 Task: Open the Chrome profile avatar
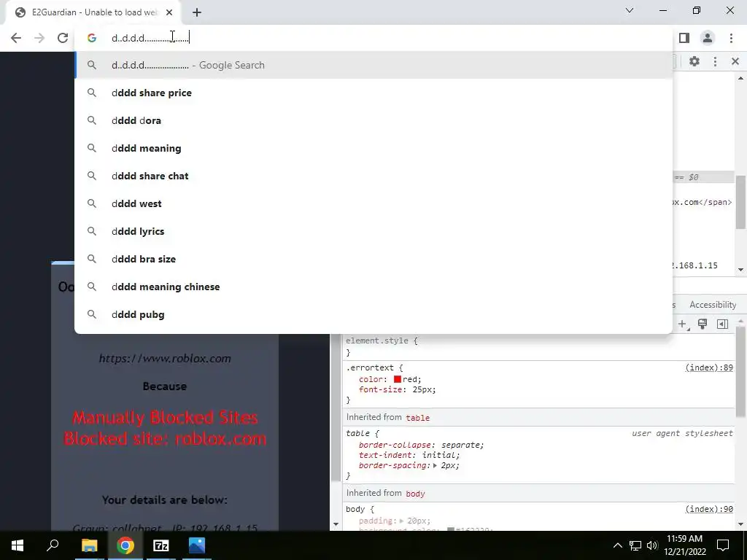(x=708, y=38)
